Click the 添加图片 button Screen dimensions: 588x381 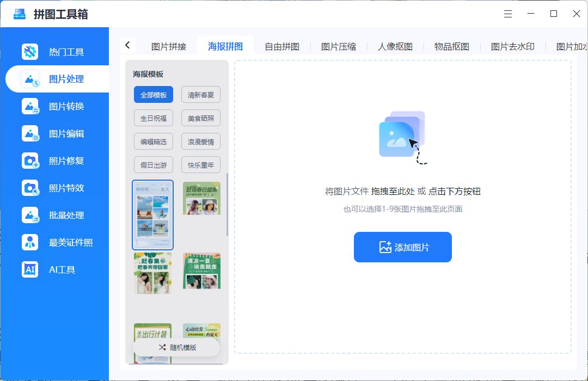tap(403, 247)
